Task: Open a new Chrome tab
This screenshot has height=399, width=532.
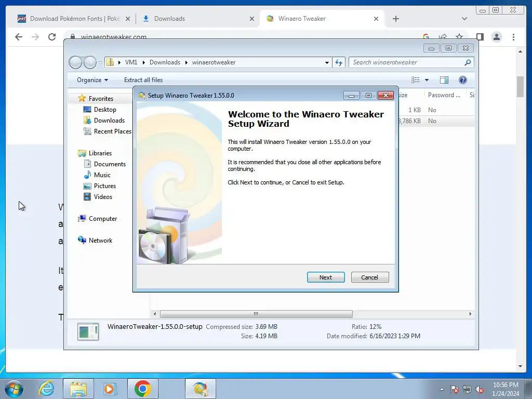Action: click(x=395, y=19)
